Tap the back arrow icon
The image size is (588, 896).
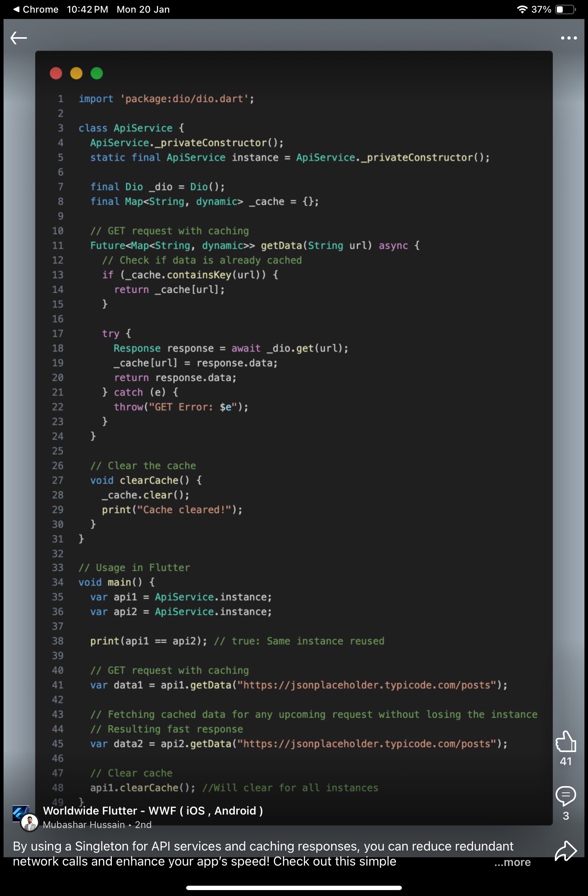tap(19, 38)
